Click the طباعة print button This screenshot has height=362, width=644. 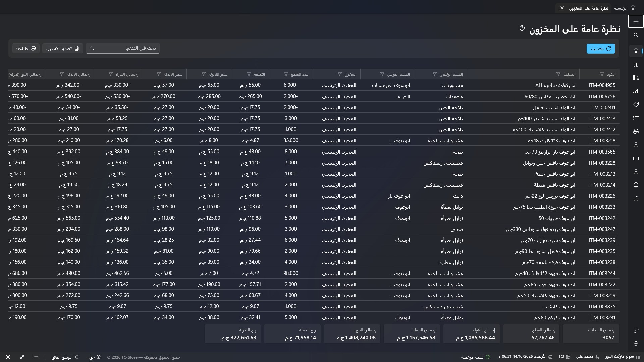point(26,48)
